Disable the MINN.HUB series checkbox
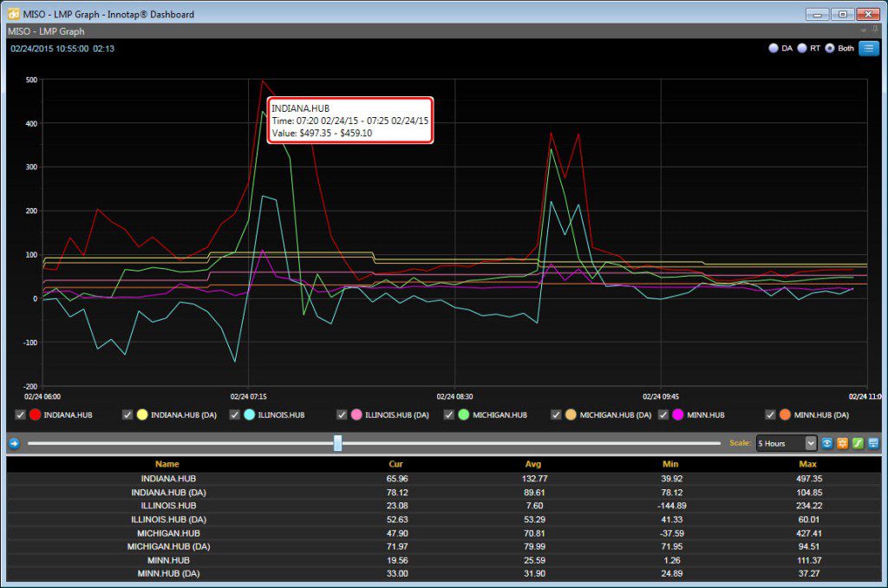888x588 pixels. click(663, 415)
